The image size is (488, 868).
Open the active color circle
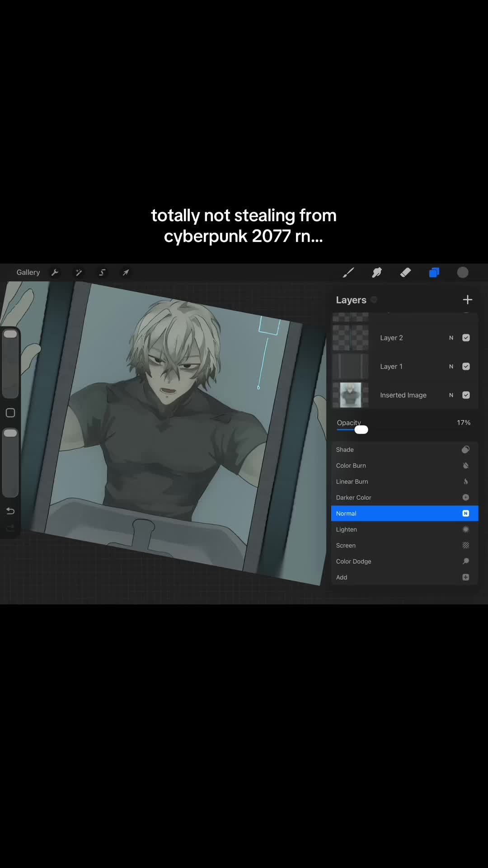pyautogui.click(x=463, y=272)
